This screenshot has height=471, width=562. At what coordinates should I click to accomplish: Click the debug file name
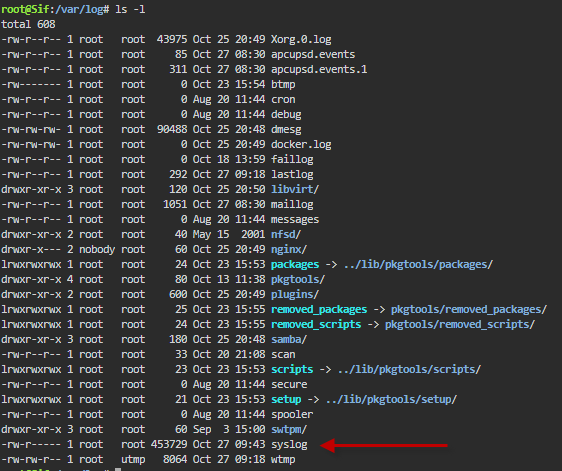click(286, 114)
